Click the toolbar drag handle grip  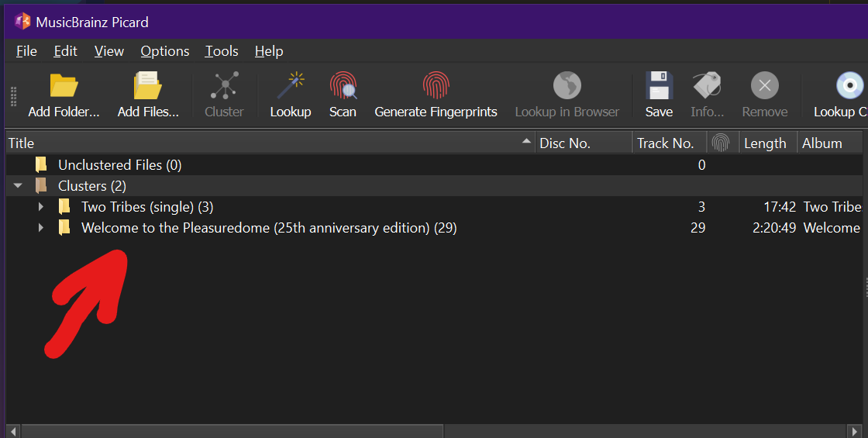[x=14, y=96]
